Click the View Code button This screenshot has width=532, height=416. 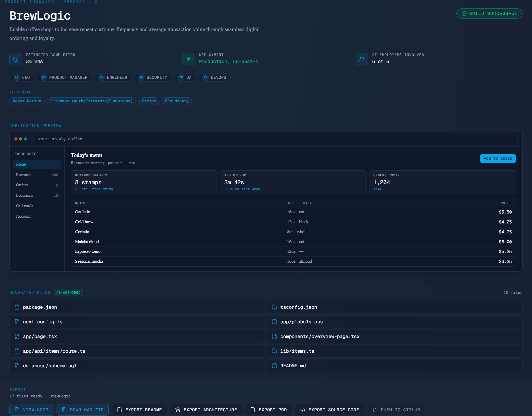click(x=31, y=410)
